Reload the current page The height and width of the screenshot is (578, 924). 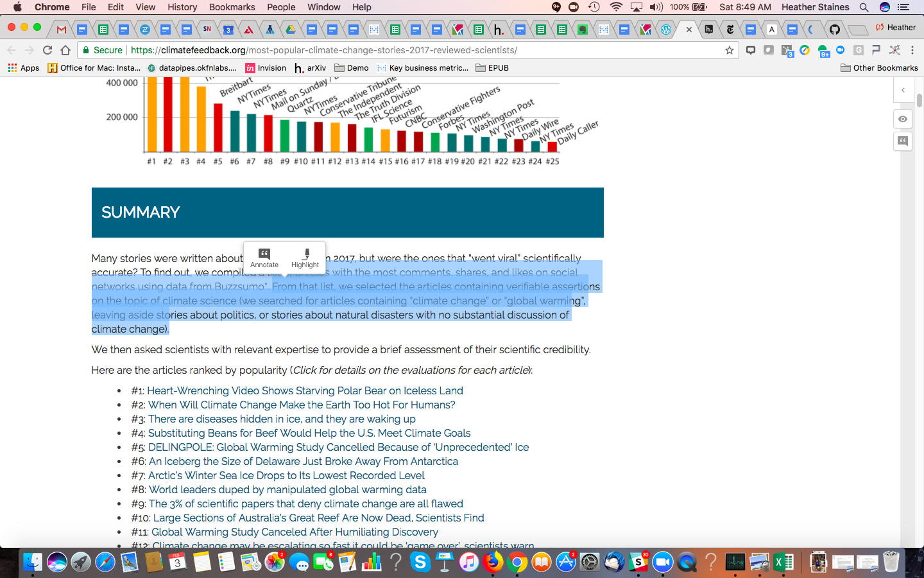(x=47, y=50)
